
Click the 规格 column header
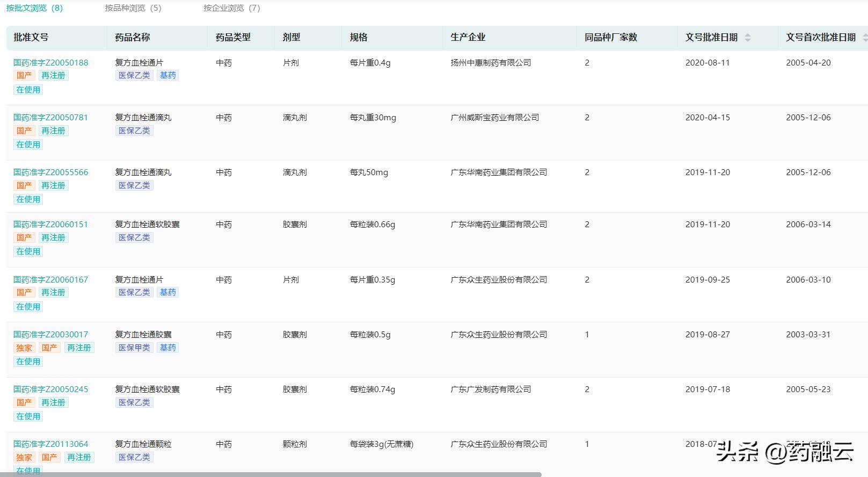[x=359, y=37]
